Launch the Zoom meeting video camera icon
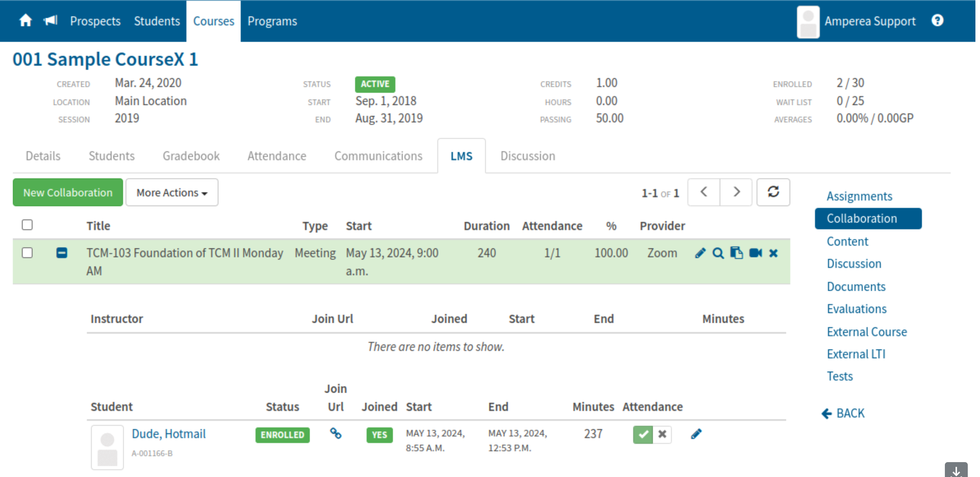Screen dimensions: 980x477 click(x=755, y=253)
